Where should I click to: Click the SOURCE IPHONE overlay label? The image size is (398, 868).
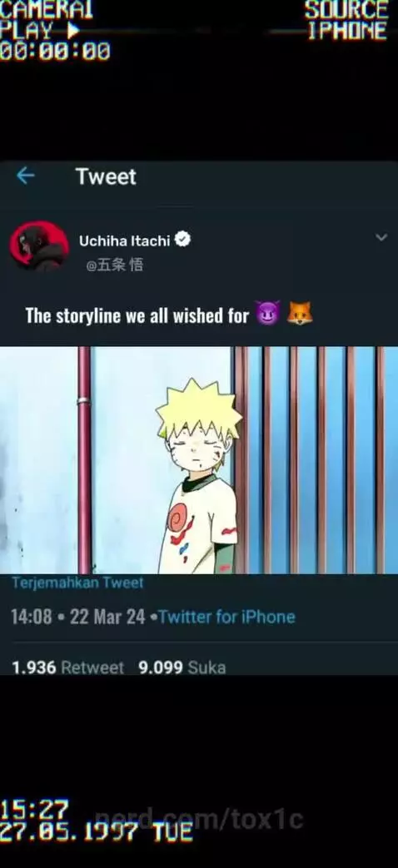[346, 21]
